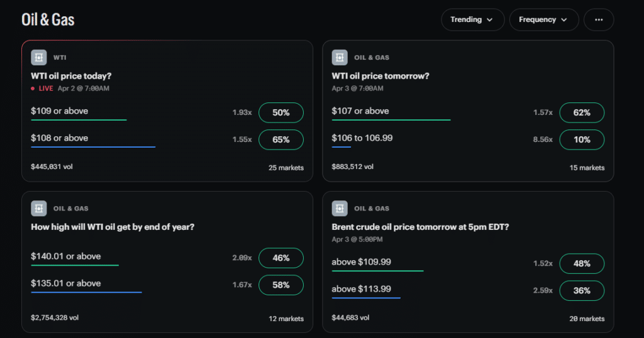The width and height of the screenshot is (644, 338).
Task: Select 36% for above $113.99
Action: pyautogui.click(x=582, y=290)
